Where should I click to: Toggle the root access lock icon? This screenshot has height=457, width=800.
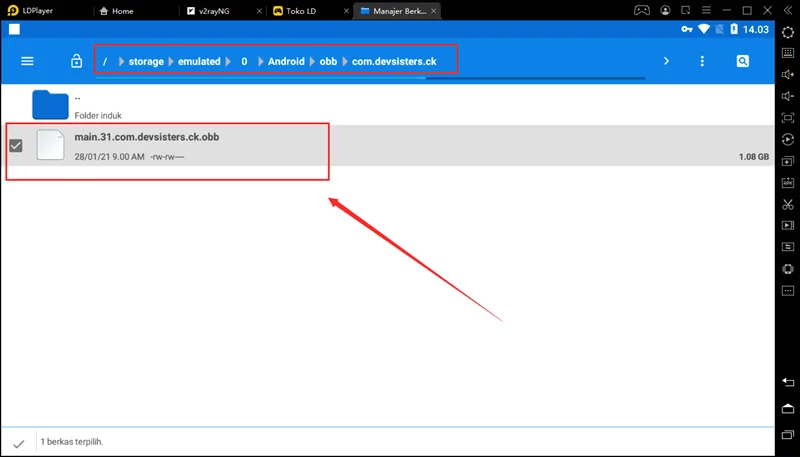click(77, 61)
